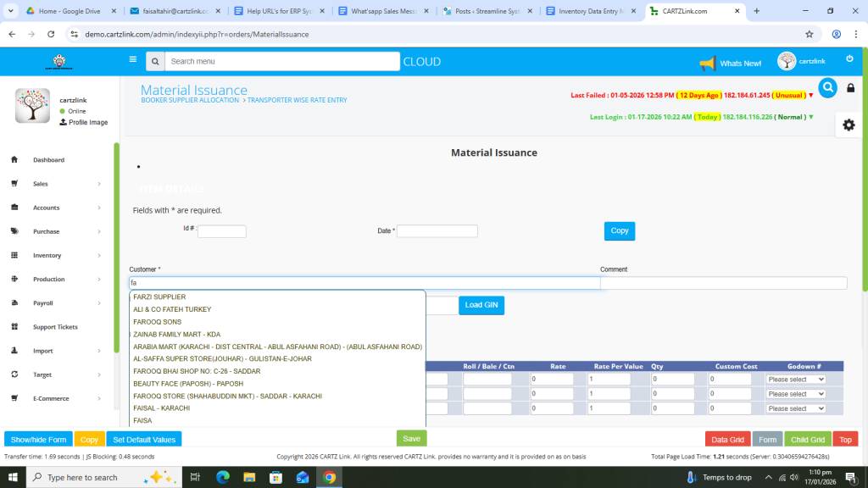Open the settings gear icon
This screenshot has width=868, height=488.
849,125
